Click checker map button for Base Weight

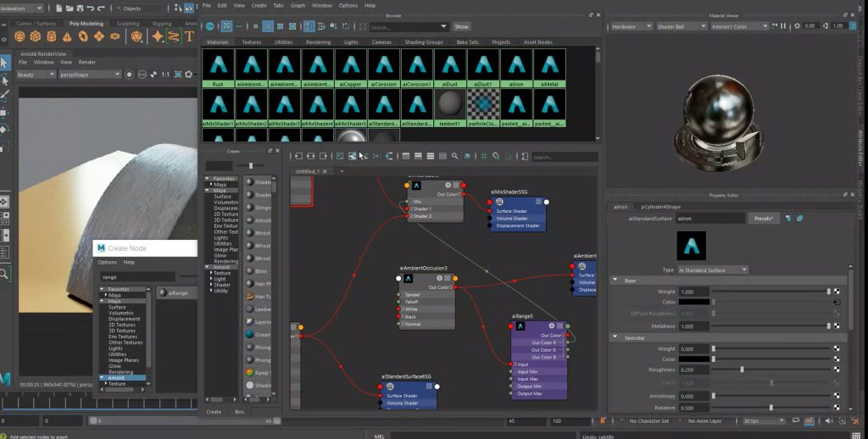click(837, 292)
